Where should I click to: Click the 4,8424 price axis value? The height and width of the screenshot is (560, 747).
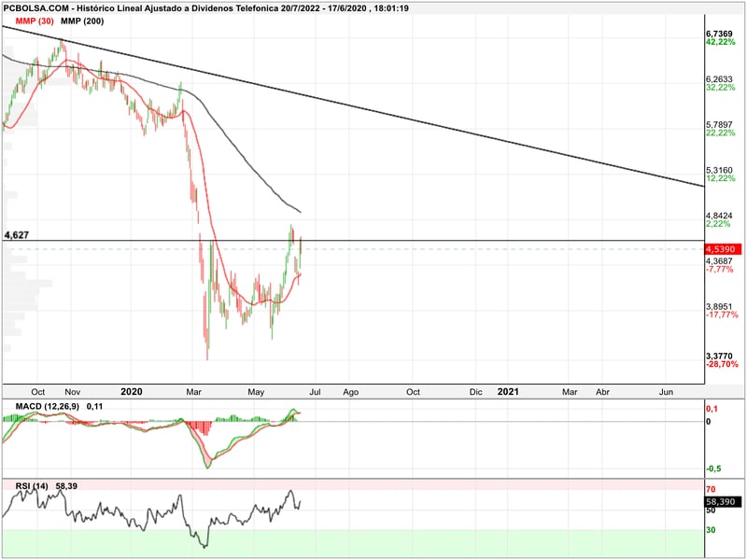tap(719, 216)
